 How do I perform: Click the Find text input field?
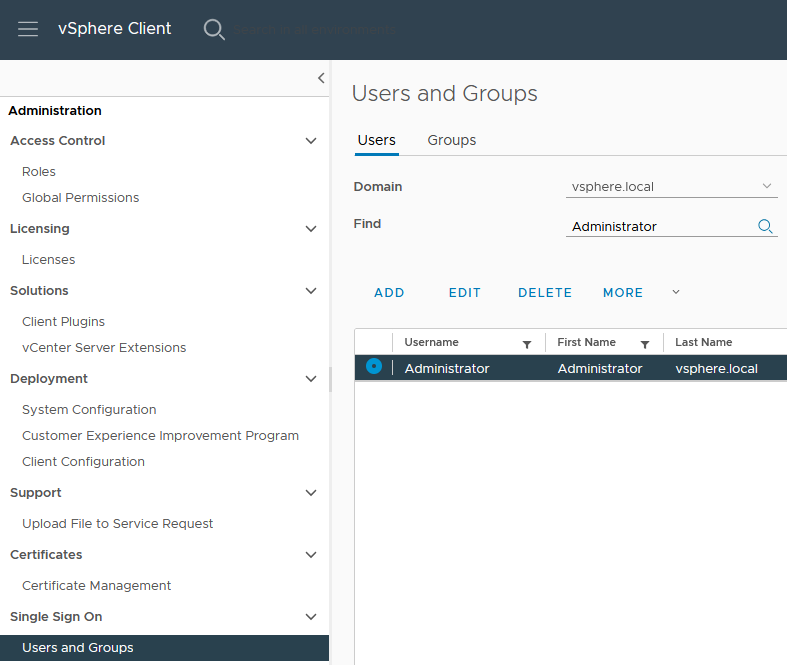tap(660, 227)
